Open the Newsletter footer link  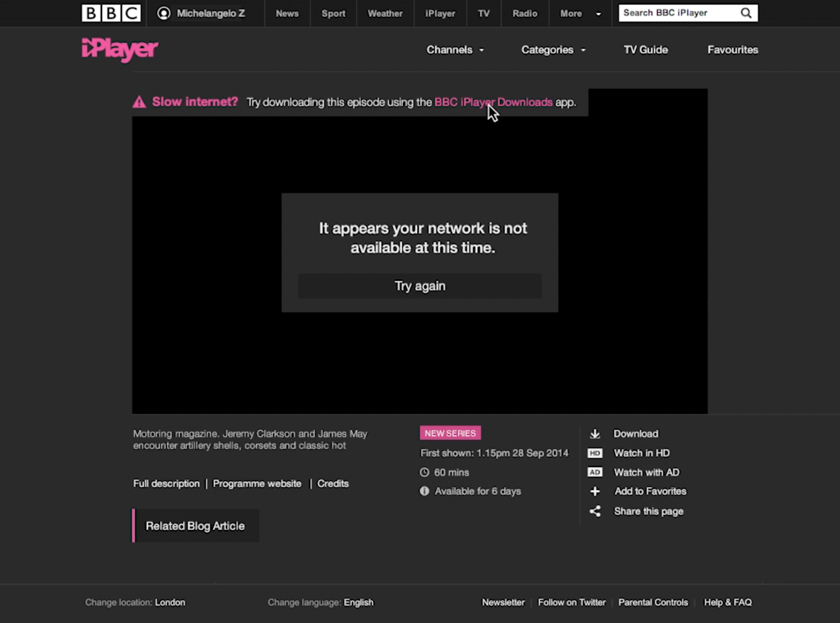click(503, 602)
